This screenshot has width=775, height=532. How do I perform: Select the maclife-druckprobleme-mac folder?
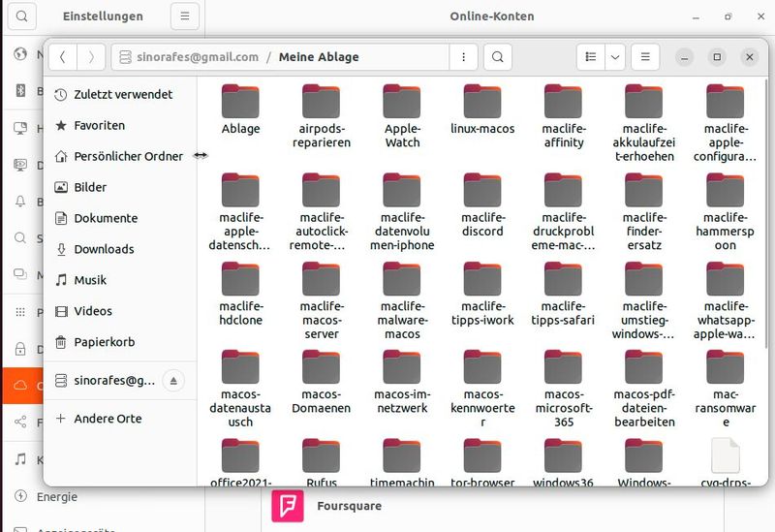(564, 212)
